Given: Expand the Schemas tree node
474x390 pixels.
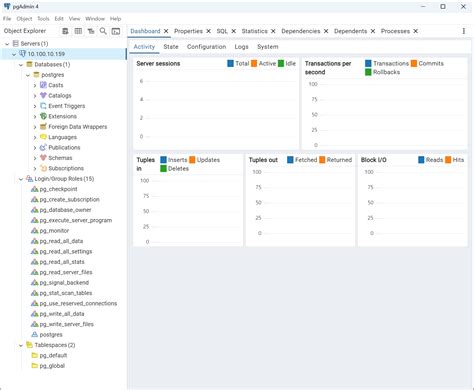Looking at the screenshot, I should 35,158.
